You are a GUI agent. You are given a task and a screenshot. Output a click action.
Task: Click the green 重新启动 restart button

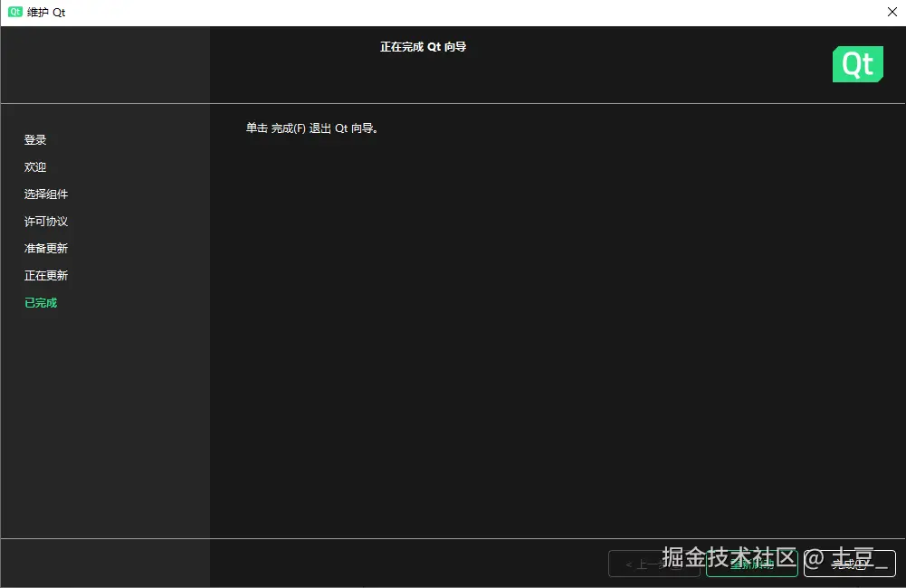coord(752,564)
